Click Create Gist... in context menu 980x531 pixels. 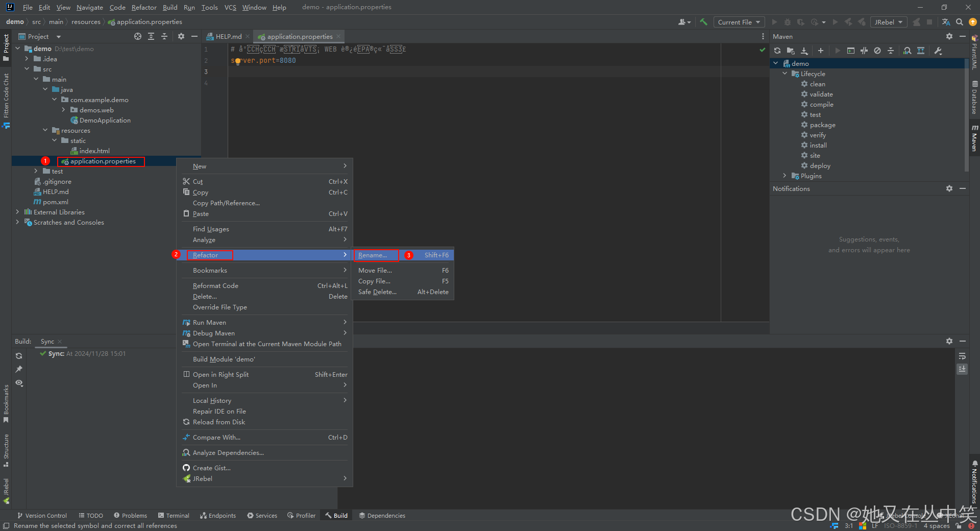click(264, 468)
